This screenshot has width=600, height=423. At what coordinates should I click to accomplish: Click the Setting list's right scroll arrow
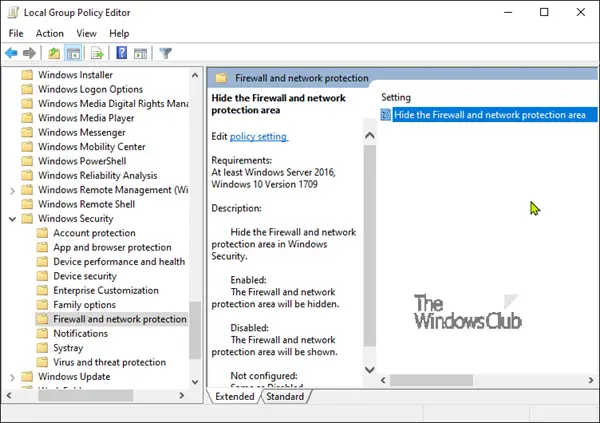(x=591, y=380)
